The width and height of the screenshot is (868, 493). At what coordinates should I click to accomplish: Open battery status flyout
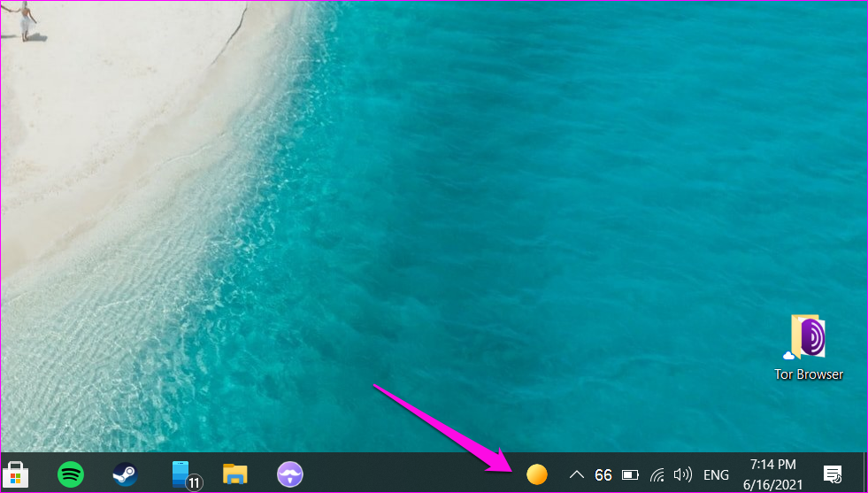click(630, 474)
